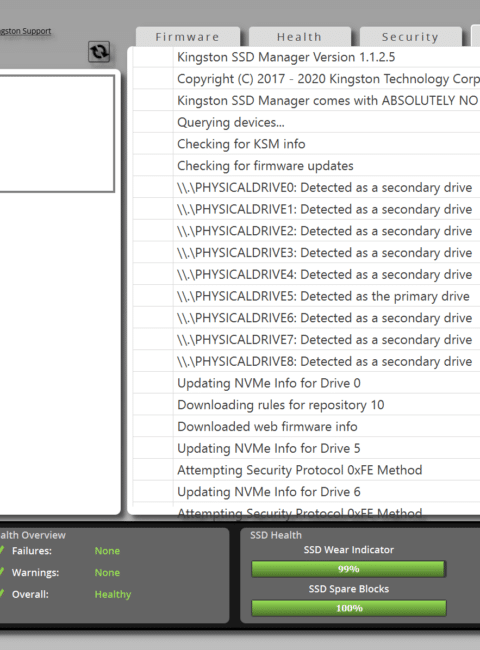Click the SSD Wear Indicator 99% bar

pos(349,569)
